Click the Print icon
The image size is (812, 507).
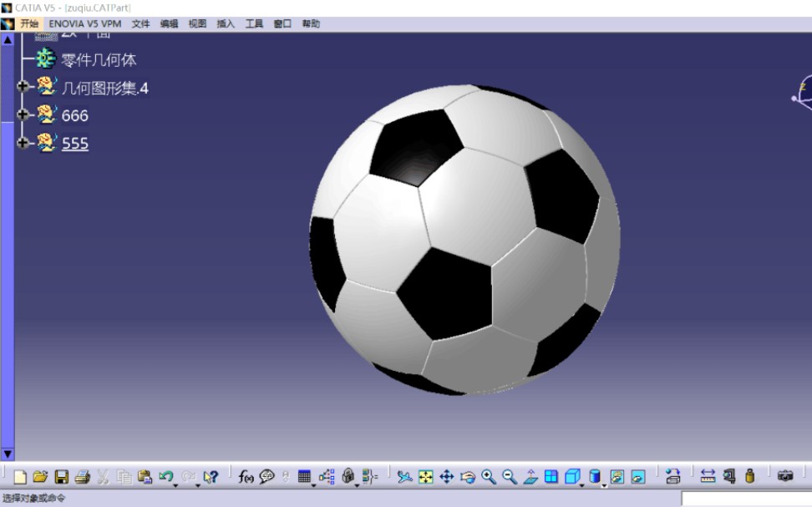(83, 476)
